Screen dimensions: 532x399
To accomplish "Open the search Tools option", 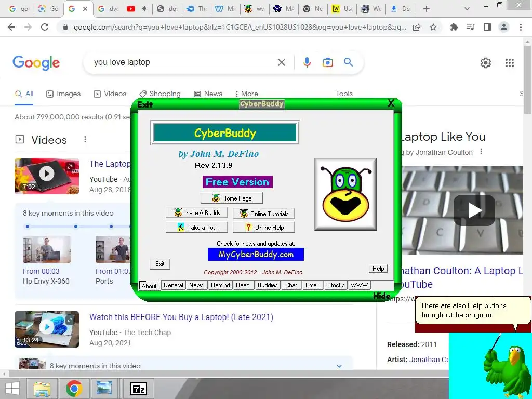I will pyautogui.click(x=344, y=94).
